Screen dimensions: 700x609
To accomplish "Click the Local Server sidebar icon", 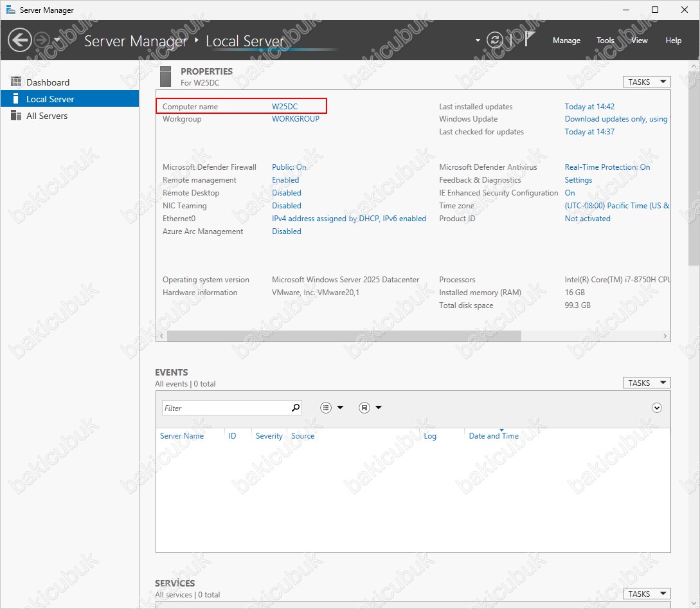I will pos(15,98).
